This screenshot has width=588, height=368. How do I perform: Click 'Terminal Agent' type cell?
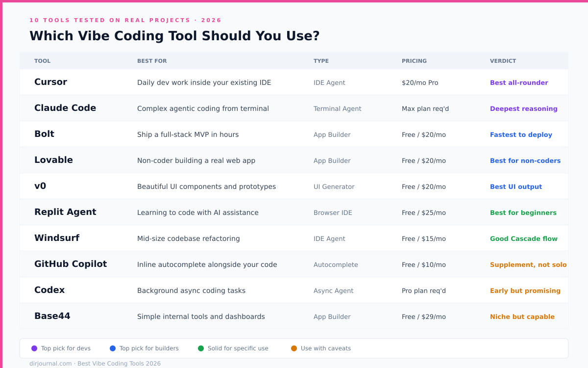pos(338,108)
